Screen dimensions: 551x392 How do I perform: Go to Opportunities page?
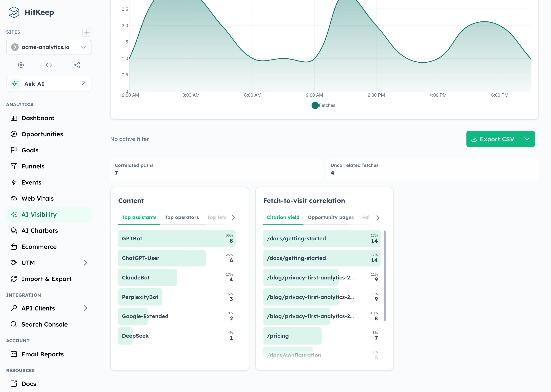click(x=49, y=134)
